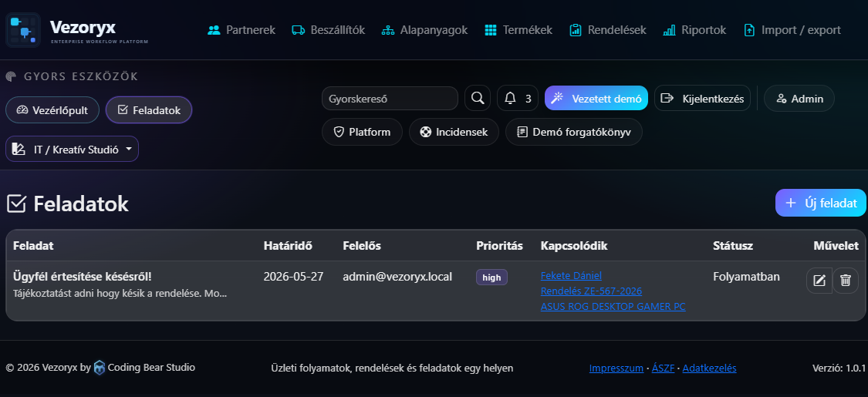Click the Feladat column header
The image size is (868, 397).
pos(33,246)
